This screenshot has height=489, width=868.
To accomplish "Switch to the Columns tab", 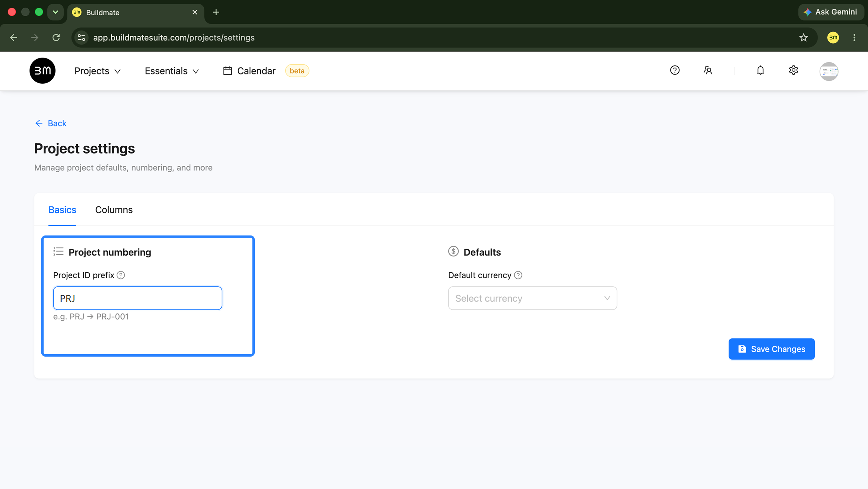I will [114, 210].
